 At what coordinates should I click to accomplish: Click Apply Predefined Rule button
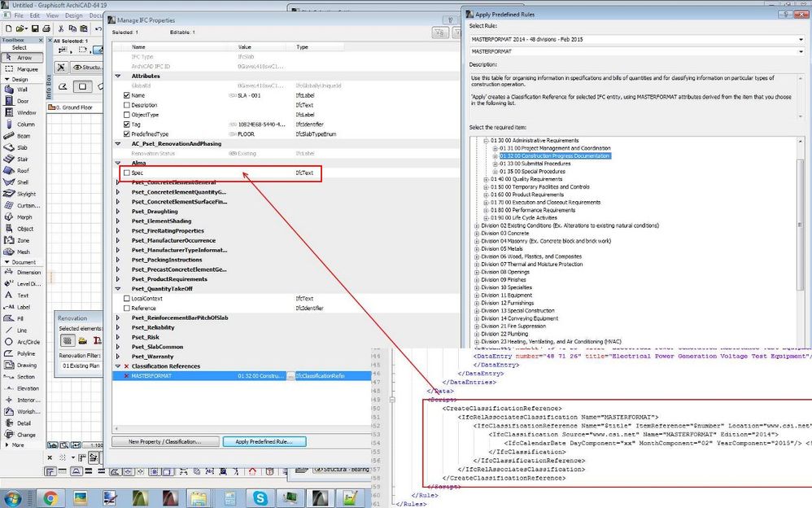click(x=264, y=441)
